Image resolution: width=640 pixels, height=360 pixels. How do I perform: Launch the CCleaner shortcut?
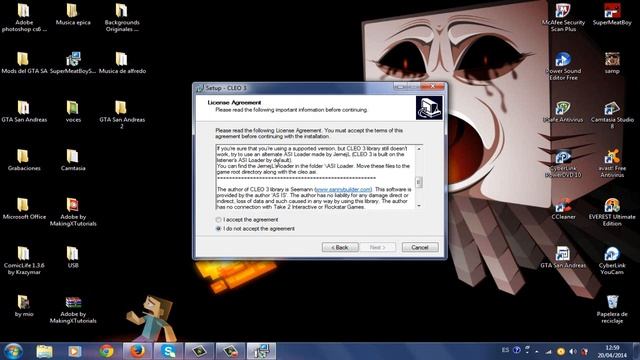(563, 209)
